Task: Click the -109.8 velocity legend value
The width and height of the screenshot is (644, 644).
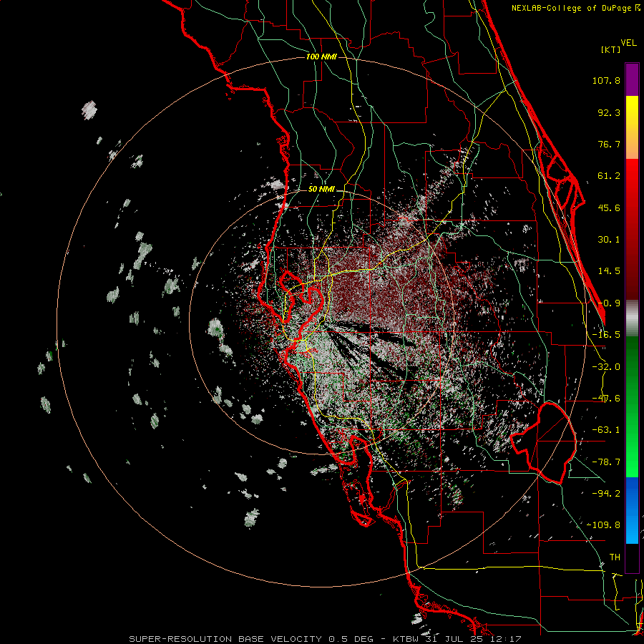Action: pyautogui.click(x=603, y=525)
